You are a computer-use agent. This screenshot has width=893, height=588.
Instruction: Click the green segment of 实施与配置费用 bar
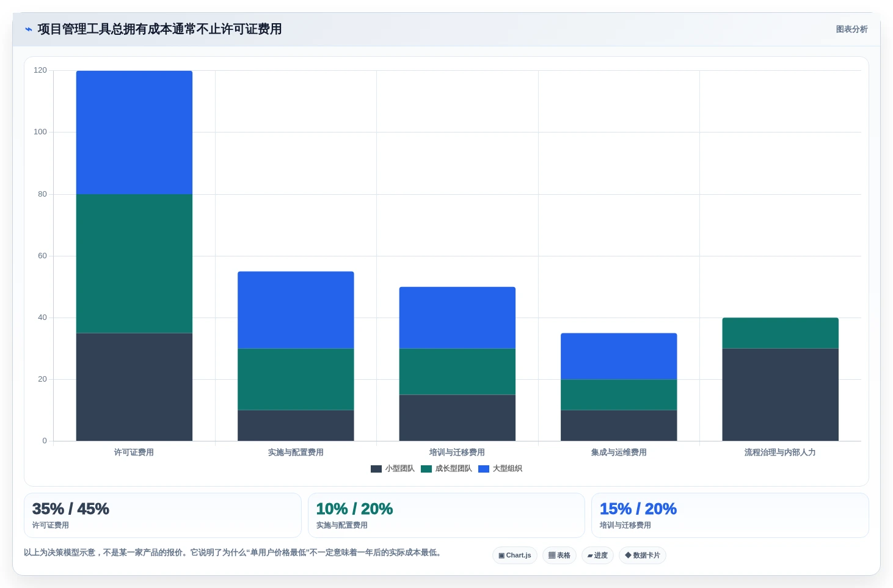click(x=296, y=379)
